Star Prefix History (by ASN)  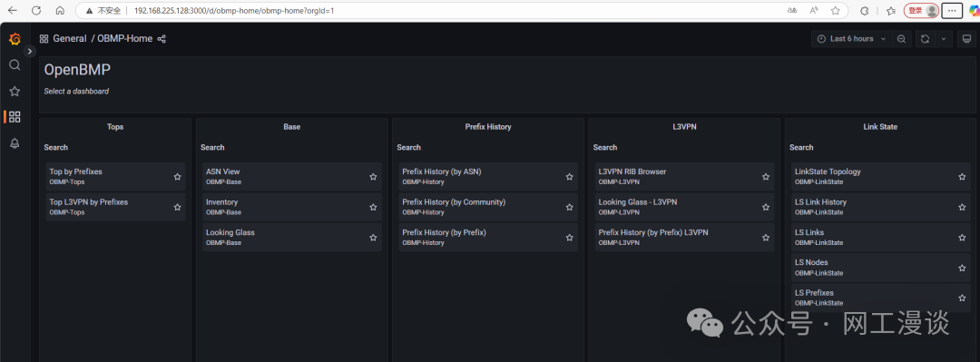(x=569, y=177)
